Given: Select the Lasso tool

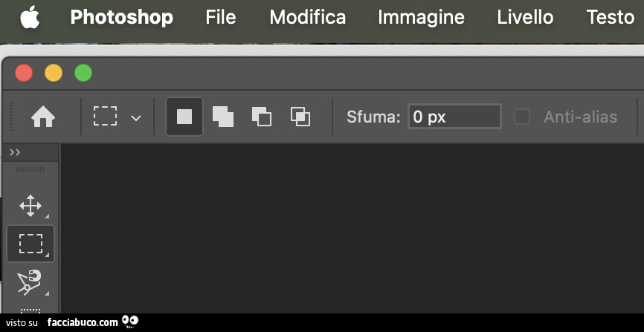Looking at the screenshot, I should pyautogui.click(x=30, y=282).
